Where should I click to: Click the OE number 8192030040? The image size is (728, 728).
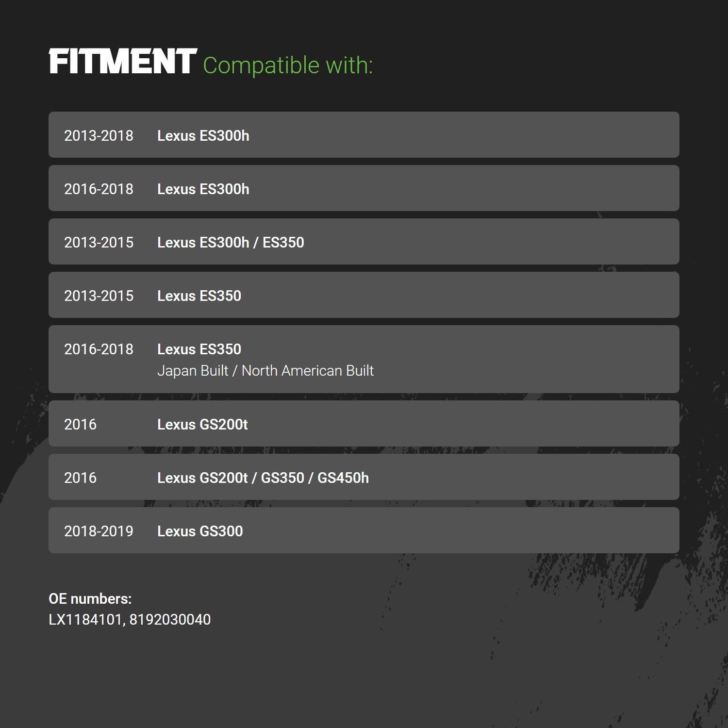click(x=170, y=620)
